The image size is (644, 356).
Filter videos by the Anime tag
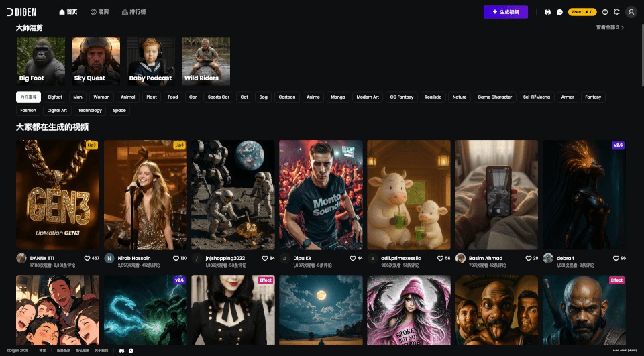pyautogui.click(x=313, y=97)
